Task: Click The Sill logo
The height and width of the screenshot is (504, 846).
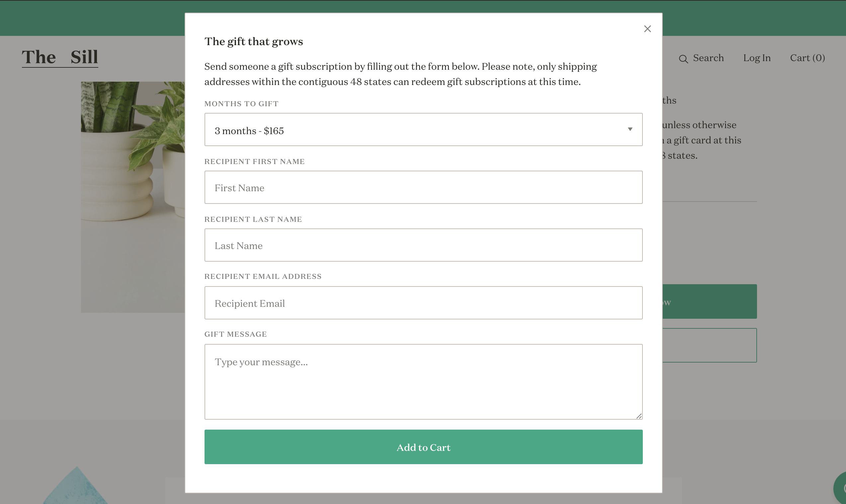Action: click(60, 57)
